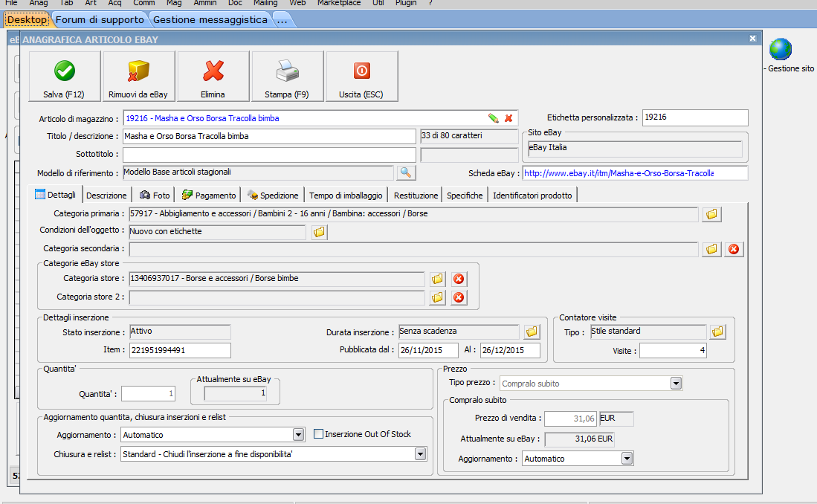The width and height of the screenshot is (817, 504).
Task: Click Pubblicata dal date field
Action: (428, 350)
